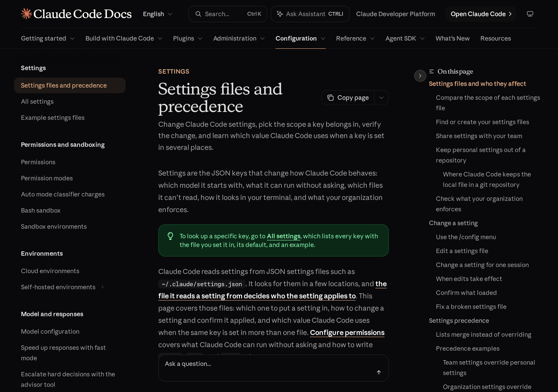Click the Claude Code Docs starburst logo
The height and width of the screenshot is (392, 558).
[27, 14]
